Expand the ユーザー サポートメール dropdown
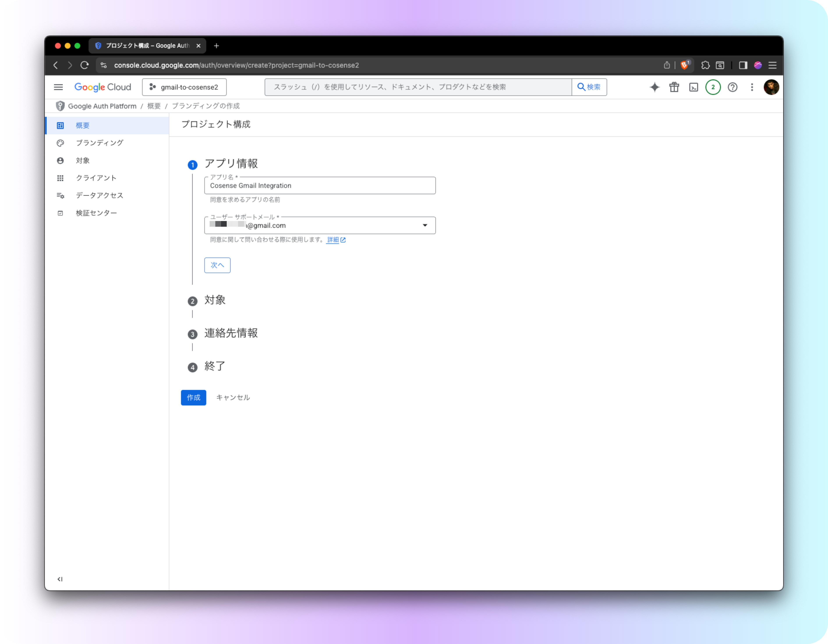This screenshot has width=828, height=644. click(x=320, y=225)
